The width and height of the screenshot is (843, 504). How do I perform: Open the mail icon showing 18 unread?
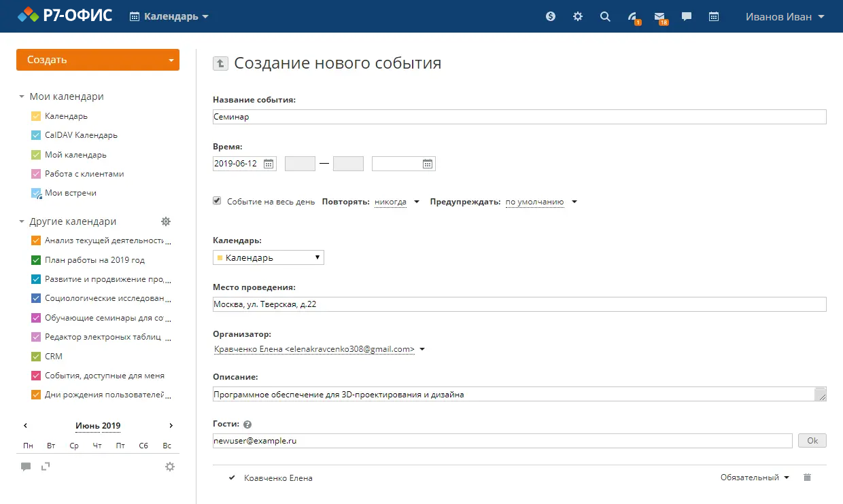click(x=659, y=16)
